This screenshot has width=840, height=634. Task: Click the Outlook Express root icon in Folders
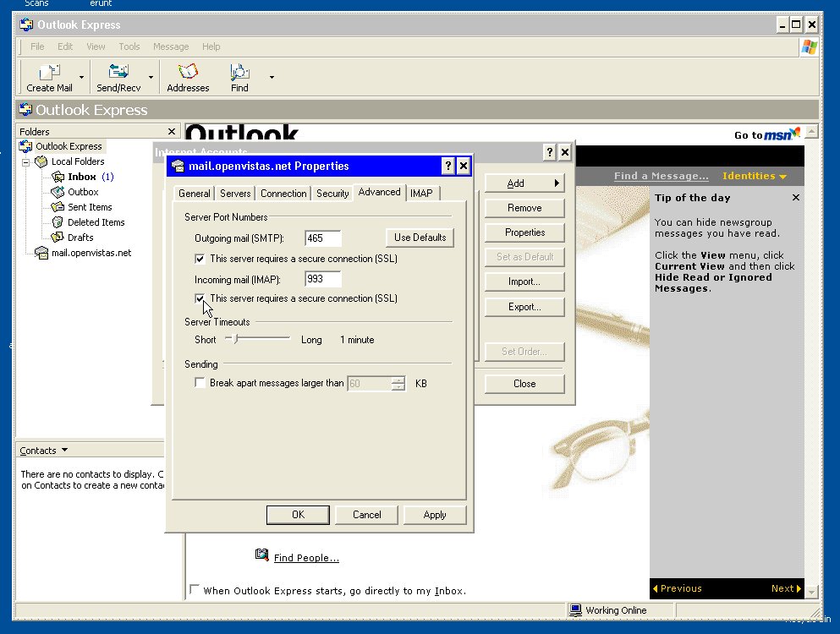coord(25,146)
